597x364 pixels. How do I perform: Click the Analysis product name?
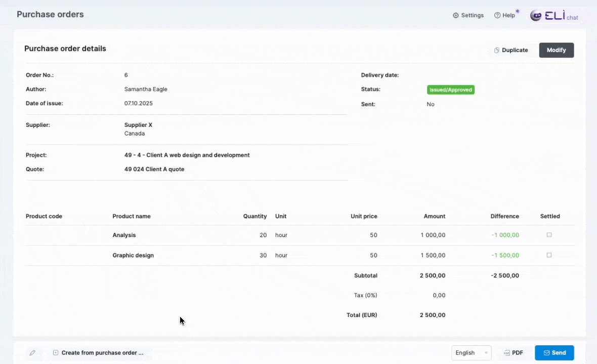[124, 235]
